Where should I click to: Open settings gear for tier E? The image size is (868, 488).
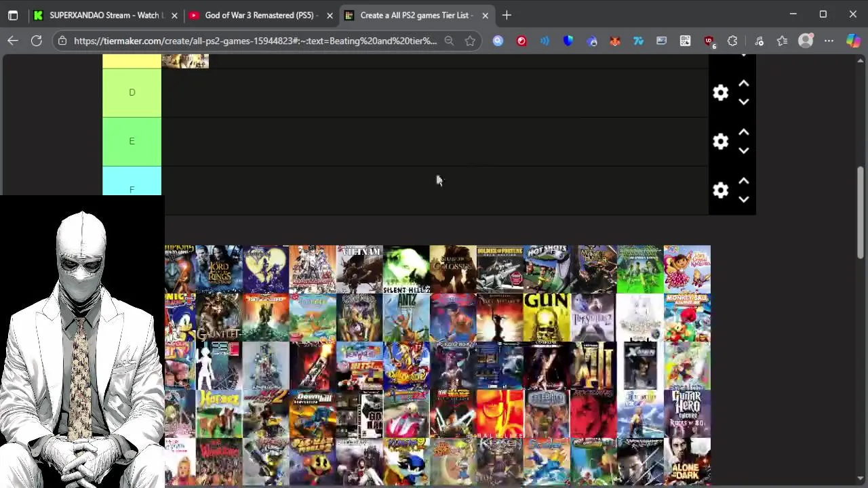coord(720,142)
